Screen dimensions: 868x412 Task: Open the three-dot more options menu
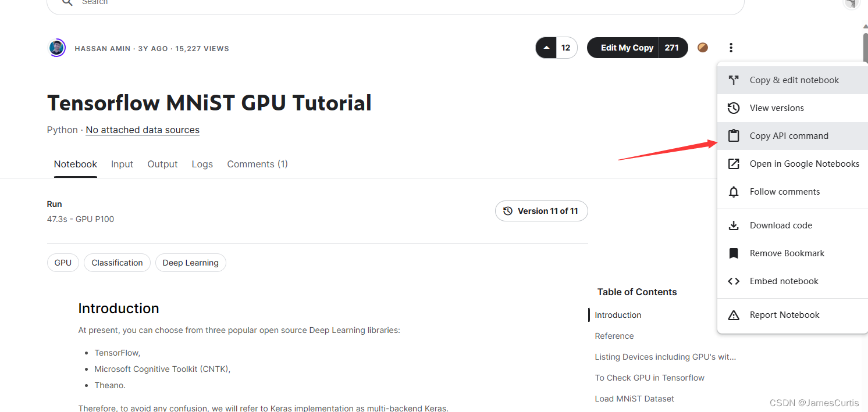point(731,48)
